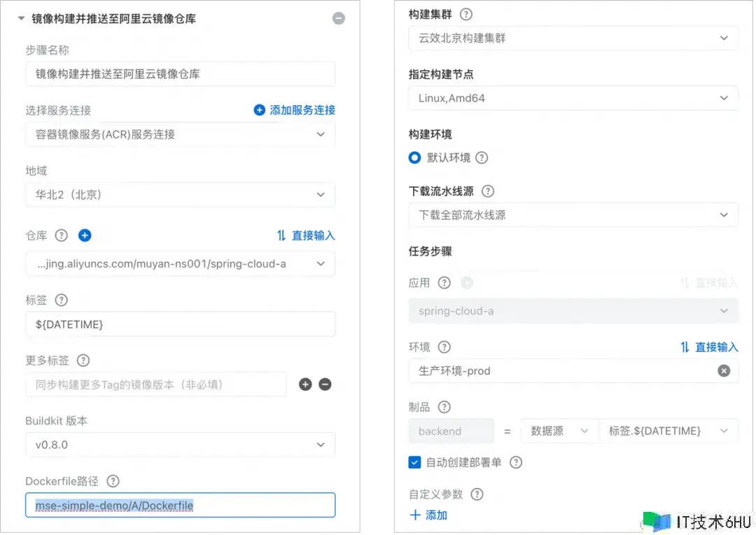Viewport: 756px width, 535px height.
Task: Expand the Buildkit 版本 v0.8.0 dropdown
Action: [180, 445]
